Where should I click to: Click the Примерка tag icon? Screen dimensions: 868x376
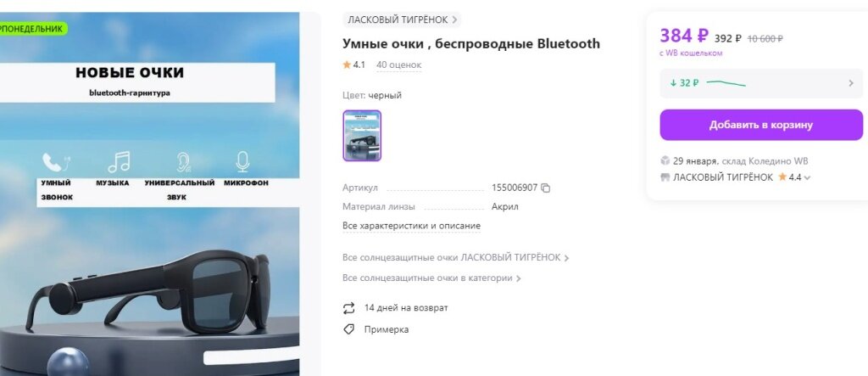[x=348, y=329]
